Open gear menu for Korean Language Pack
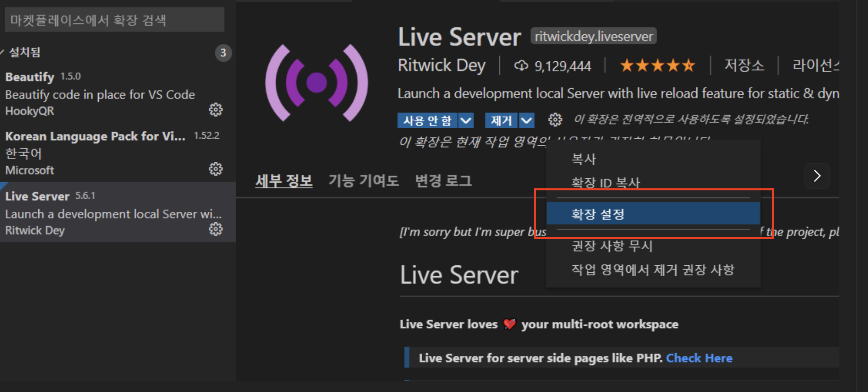 [x=216, y=169]
